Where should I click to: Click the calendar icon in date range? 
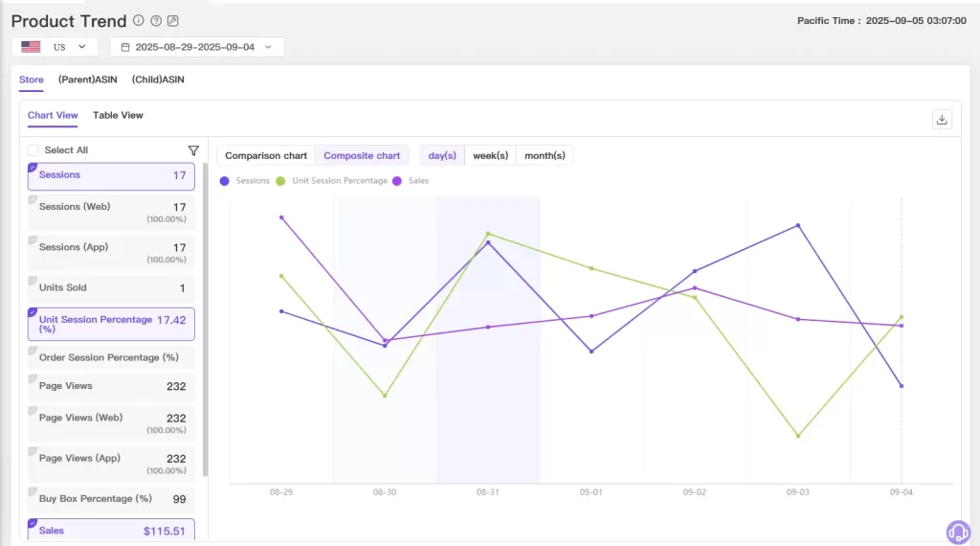click(125, 47)
